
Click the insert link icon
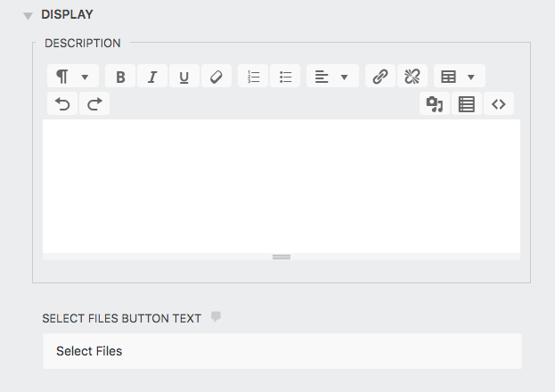[380, 76]
